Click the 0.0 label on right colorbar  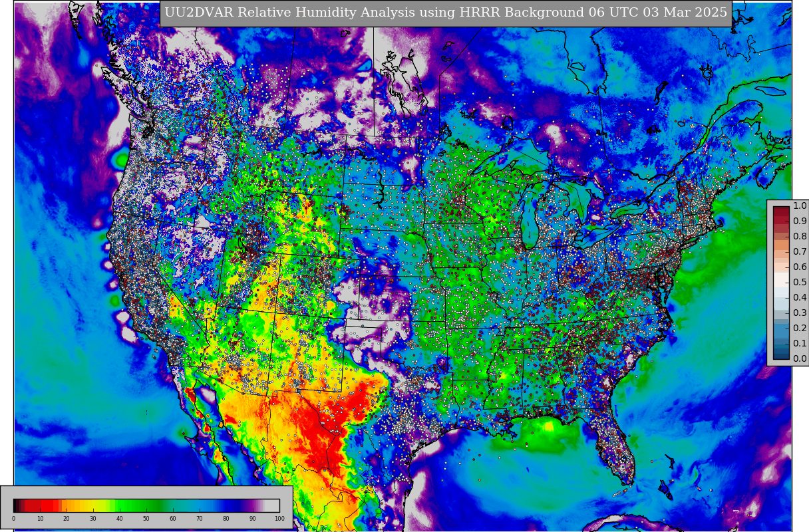800,358
